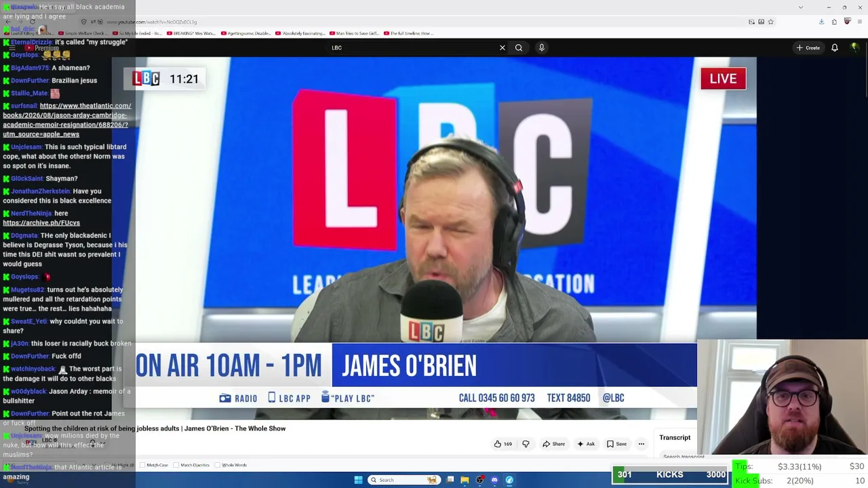This screenshot has height=488, width=868.
Task: Open 'BREAKING: Wes Wats...' bookmark
Action: (x=191, y=33)
